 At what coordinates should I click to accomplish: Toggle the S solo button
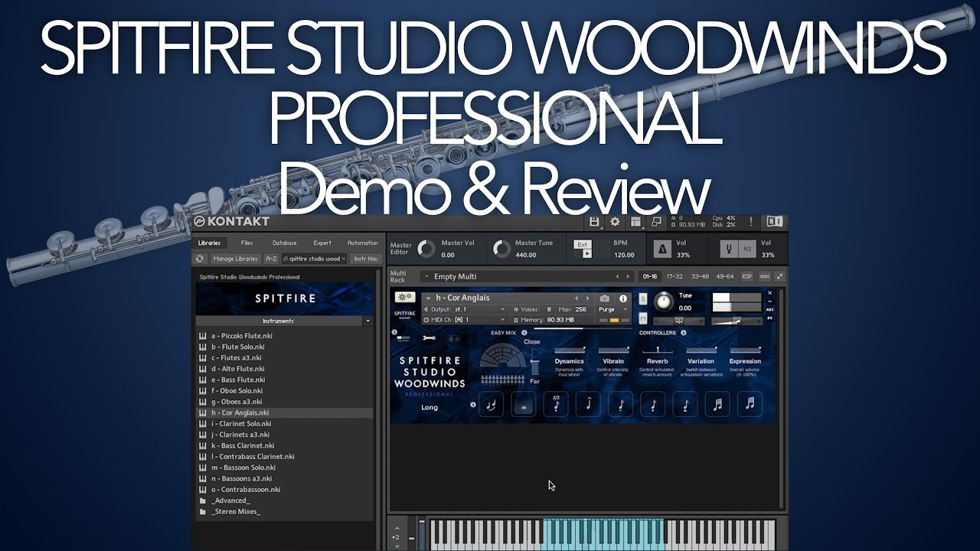(642, 298)
